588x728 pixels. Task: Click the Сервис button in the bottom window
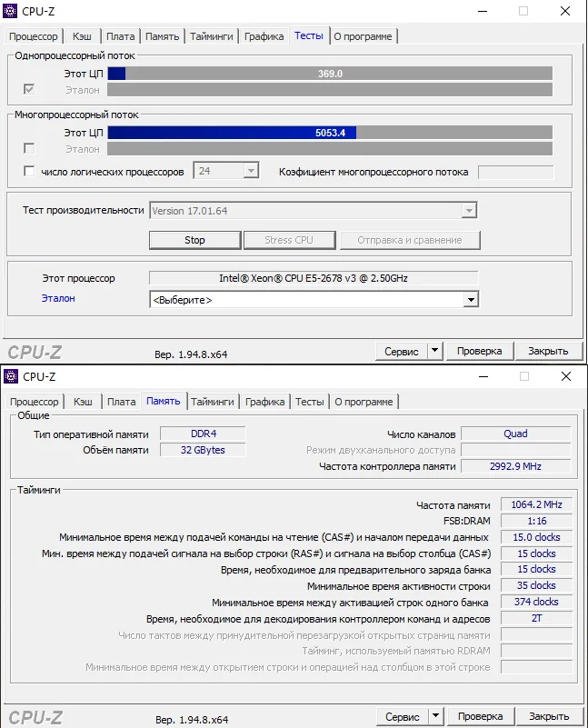click(403, 716)
